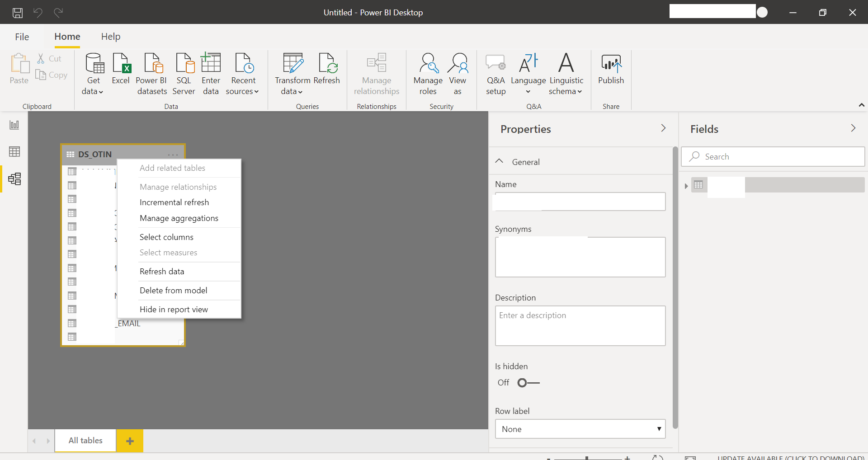Viewport: 868px width, 460px height.
Task: Click the Save icon in title bar
Action: click(x=18, y=13)
